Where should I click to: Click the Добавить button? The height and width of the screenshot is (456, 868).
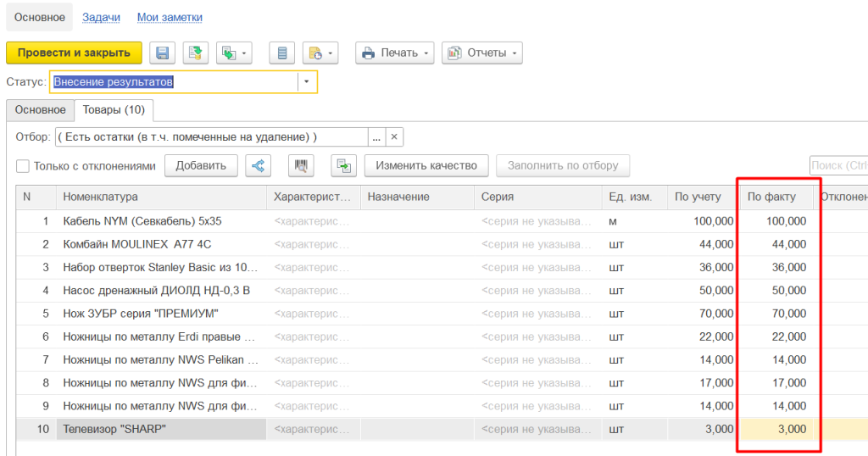201,165
